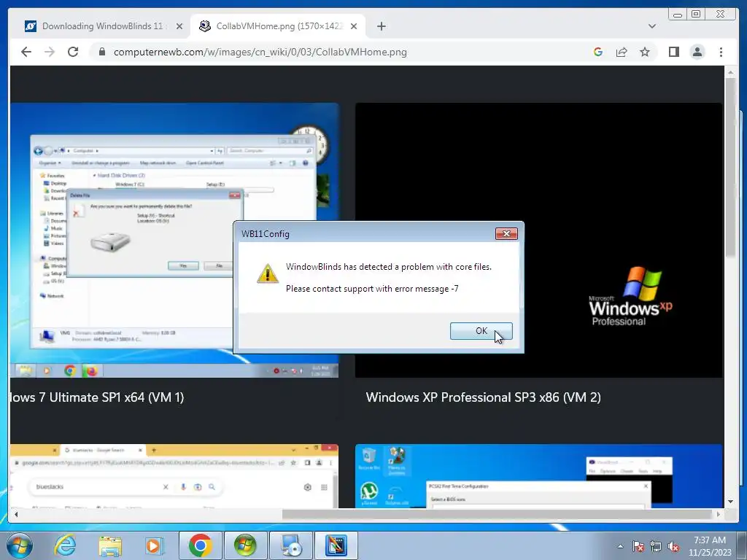Go back to previous page
The width and height of the screenshot is (747, 560).
click(x=26, y=52)
